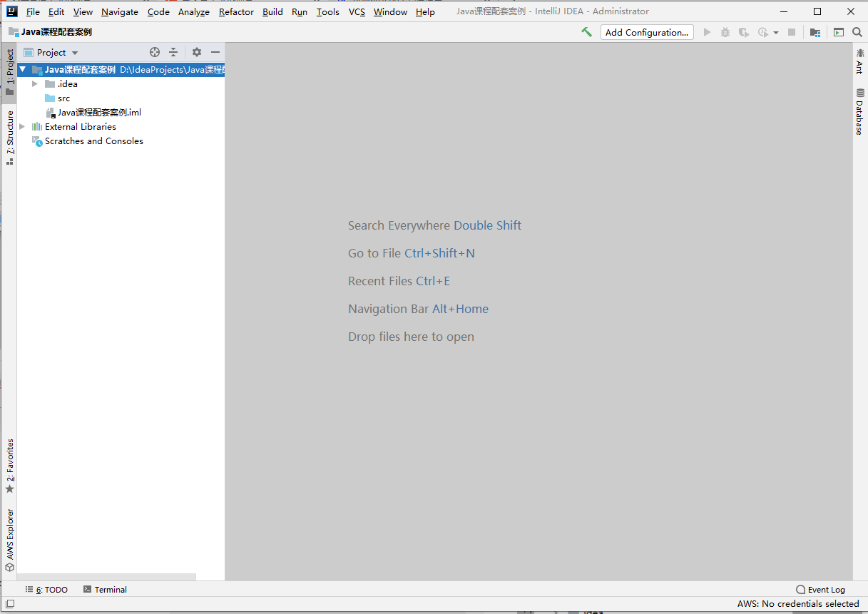Toggle the 1: Project tool window tab
The width and height of the screenshot is (868, 614).
(x=9, y=73)
